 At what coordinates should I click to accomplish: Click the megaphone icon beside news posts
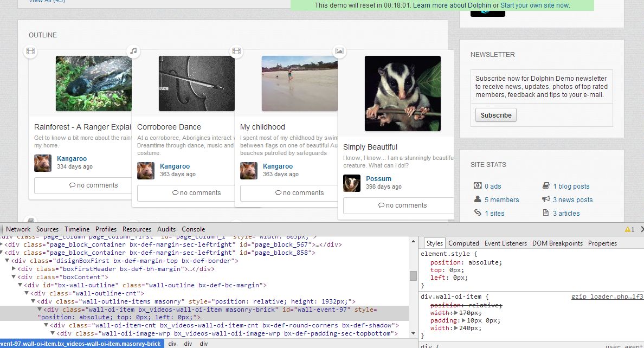(x=546, y=199)
